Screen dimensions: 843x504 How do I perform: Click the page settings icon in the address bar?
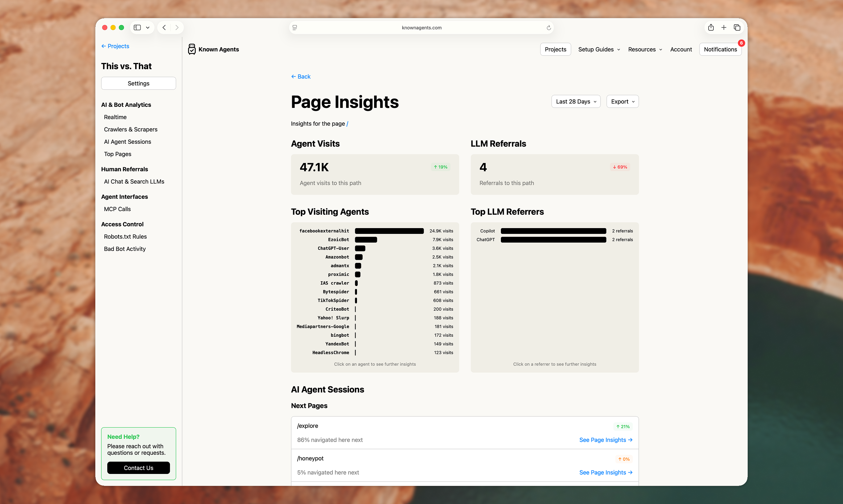[295, 28]
